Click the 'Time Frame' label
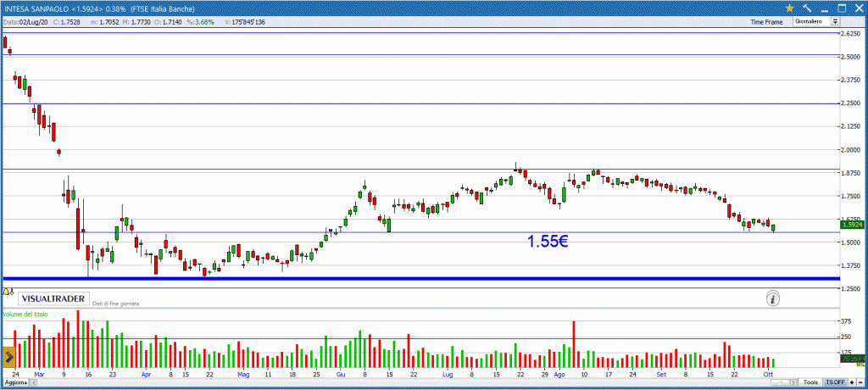This screenshot has width=868, height=390. point(766,22)
